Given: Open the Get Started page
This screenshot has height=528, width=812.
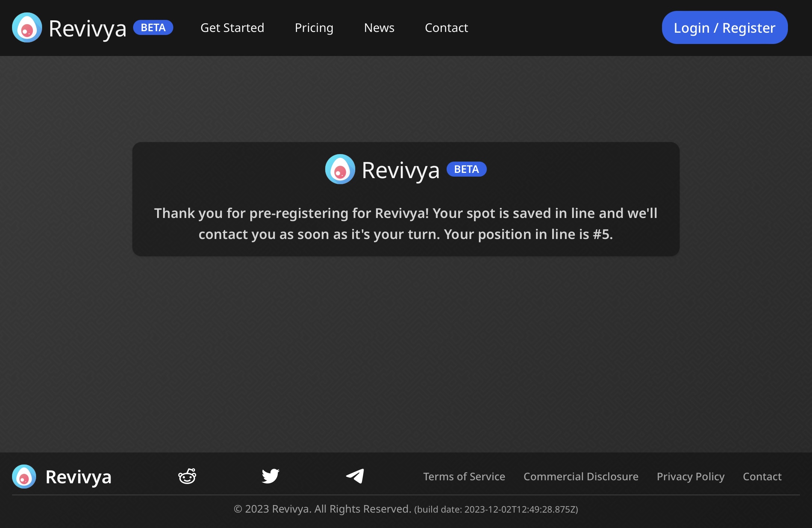Looking at the screenshot, I should point(232,28).
